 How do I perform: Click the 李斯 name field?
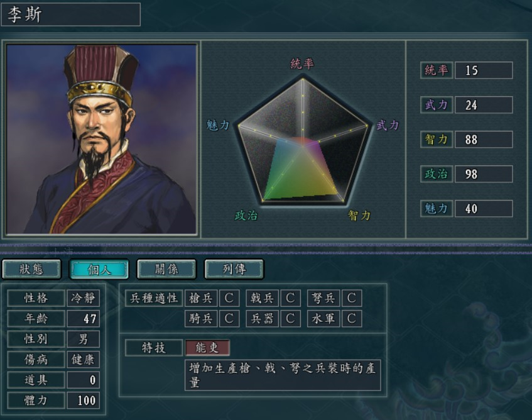point(70,14)
